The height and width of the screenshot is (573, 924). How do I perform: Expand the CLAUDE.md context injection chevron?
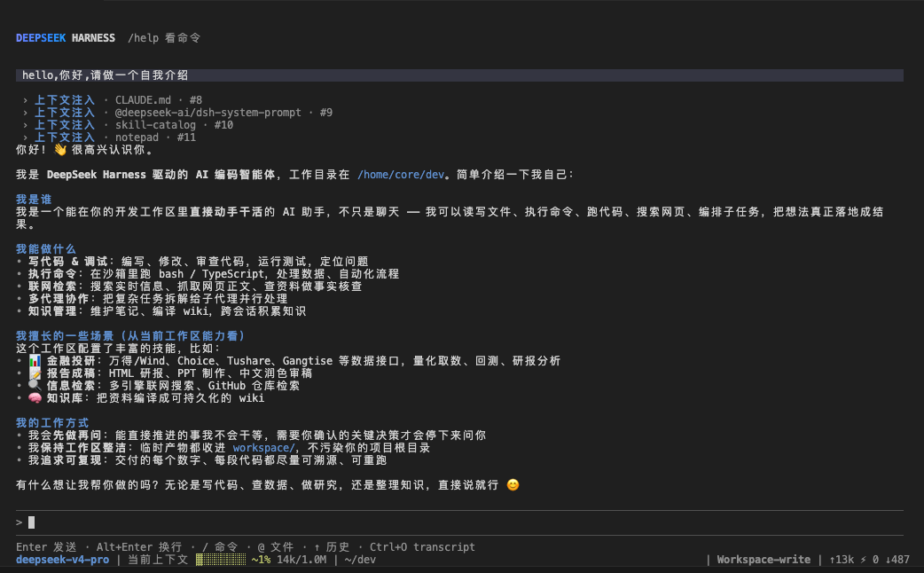pos(26,100)
